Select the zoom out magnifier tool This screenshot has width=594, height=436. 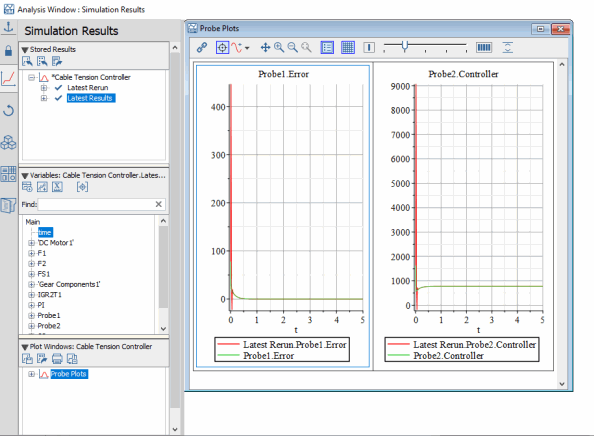(292, 47)
